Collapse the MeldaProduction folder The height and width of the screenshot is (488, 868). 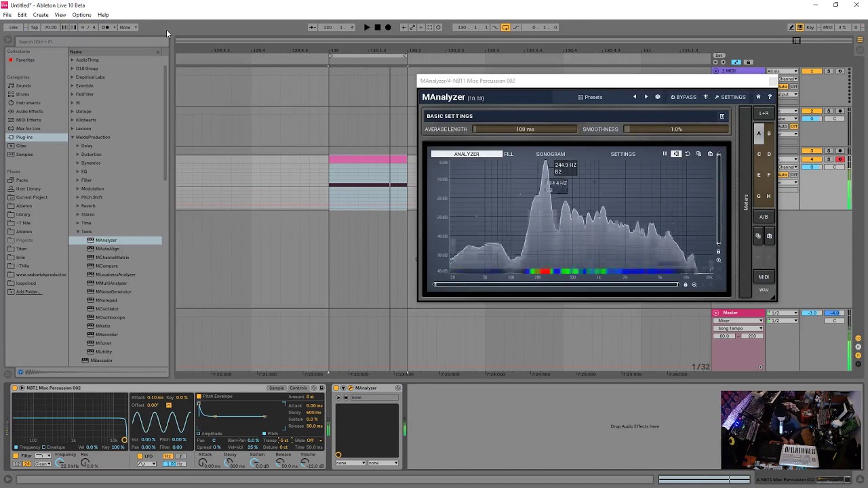click(73, 137)
